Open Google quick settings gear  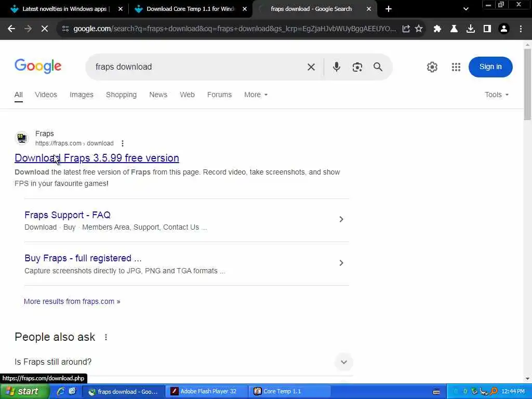pyautogui.click(x=432, y=67)
